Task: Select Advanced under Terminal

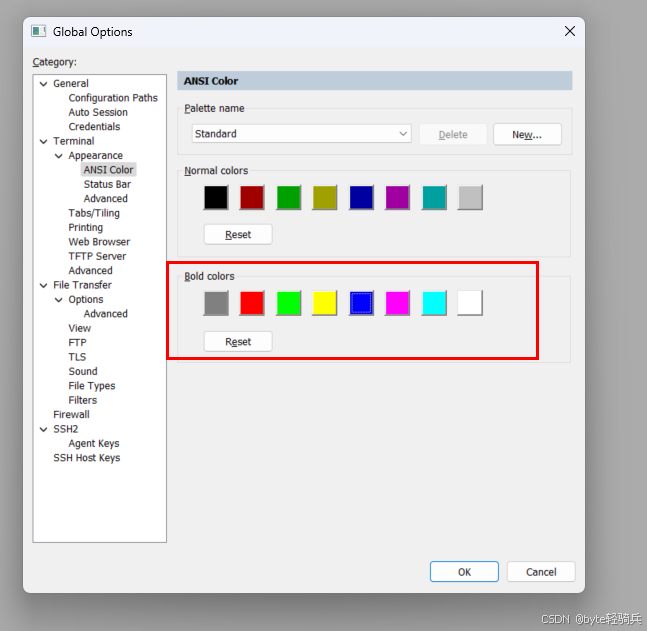Action: (90, 271)
